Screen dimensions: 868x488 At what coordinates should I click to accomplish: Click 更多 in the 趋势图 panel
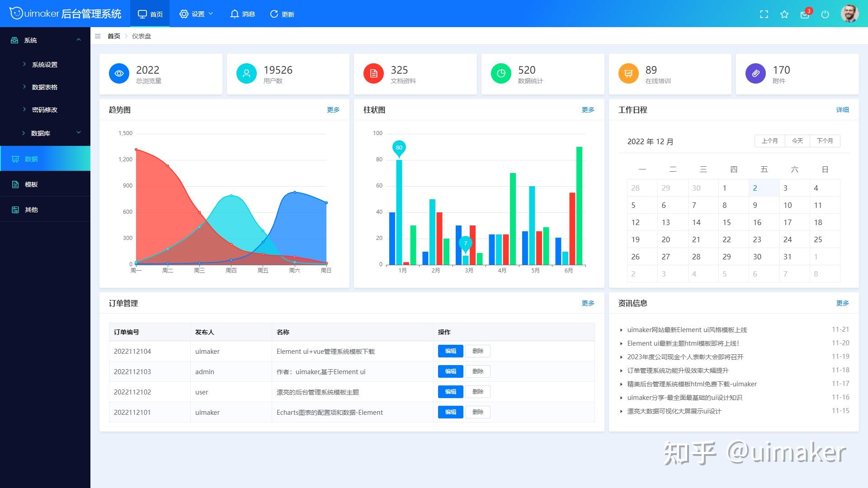click(333, 110)
